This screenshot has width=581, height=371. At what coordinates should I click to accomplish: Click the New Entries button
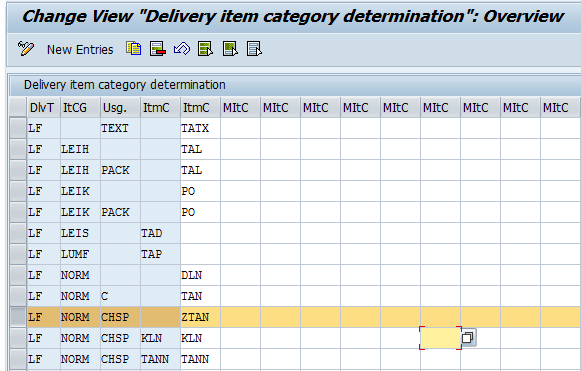point(80,50)
